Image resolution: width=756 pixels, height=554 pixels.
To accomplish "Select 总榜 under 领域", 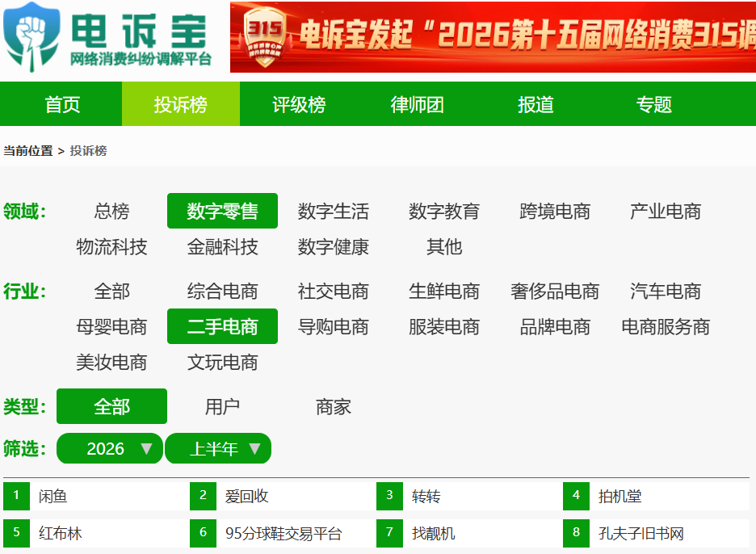I will 111,212.
